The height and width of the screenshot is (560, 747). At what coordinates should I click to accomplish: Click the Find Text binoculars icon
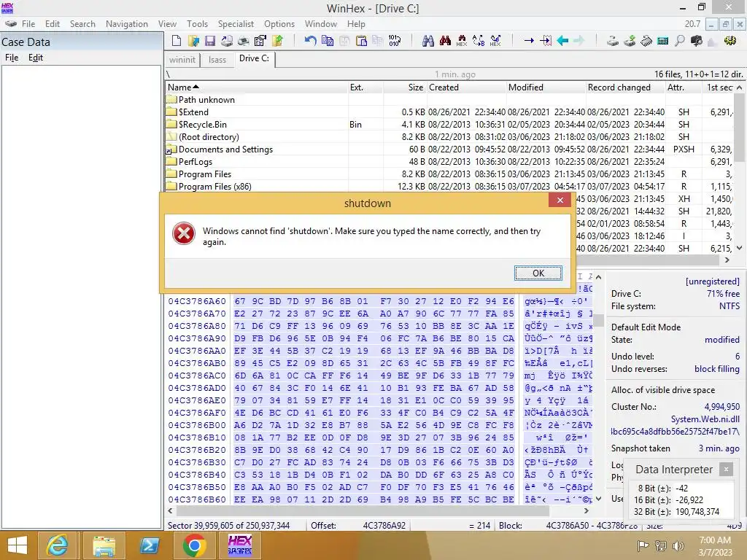[427, 41]
